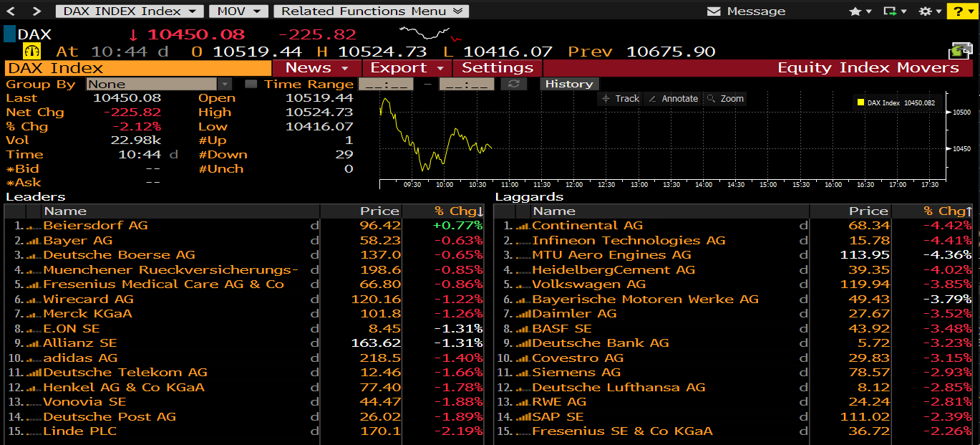Click the History button
Screen dimensions: 980x445
[568, 84]
